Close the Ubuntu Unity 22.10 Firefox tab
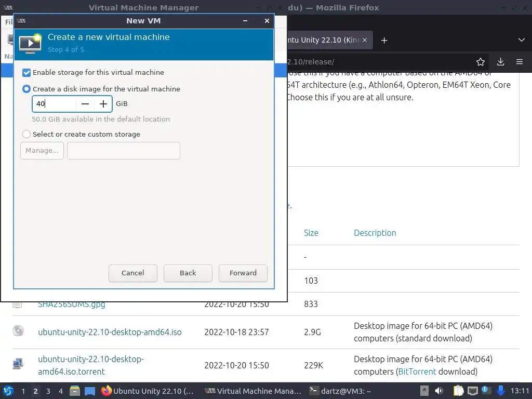 coord(364,40)
